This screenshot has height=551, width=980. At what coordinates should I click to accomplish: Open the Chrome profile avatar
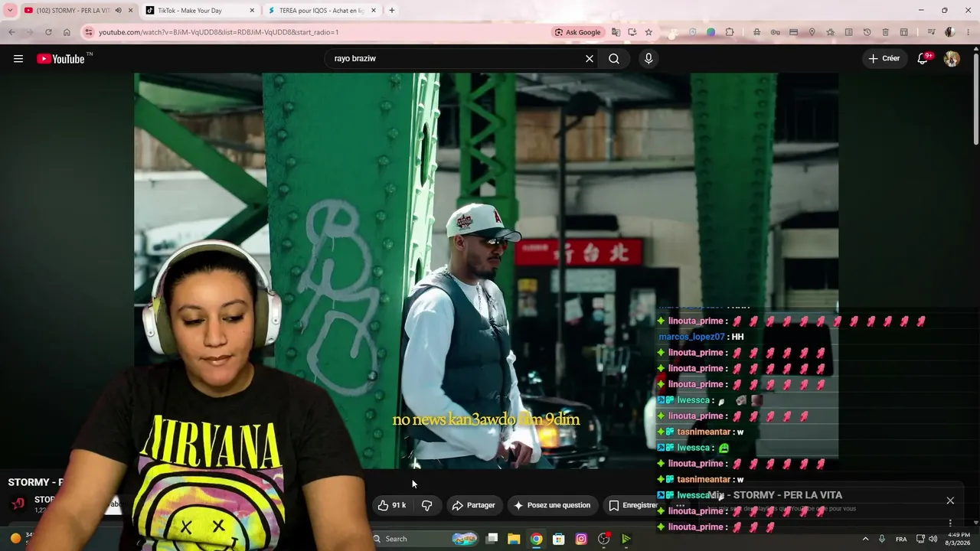950,32
